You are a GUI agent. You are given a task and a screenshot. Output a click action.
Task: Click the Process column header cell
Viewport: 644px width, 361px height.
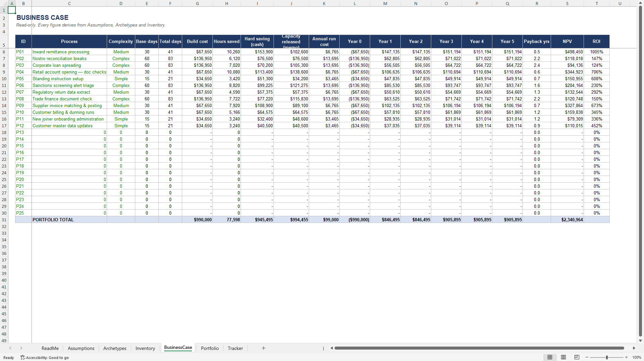point(69,41)
